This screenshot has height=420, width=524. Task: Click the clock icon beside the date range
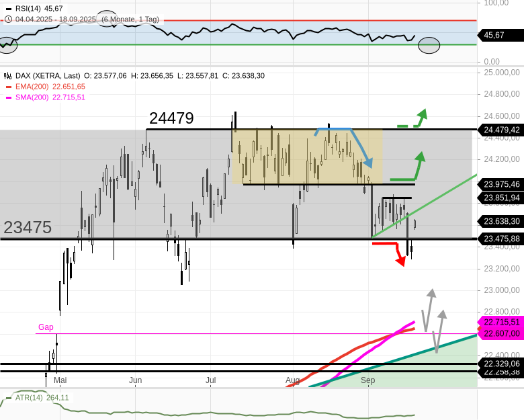[8, 19]
